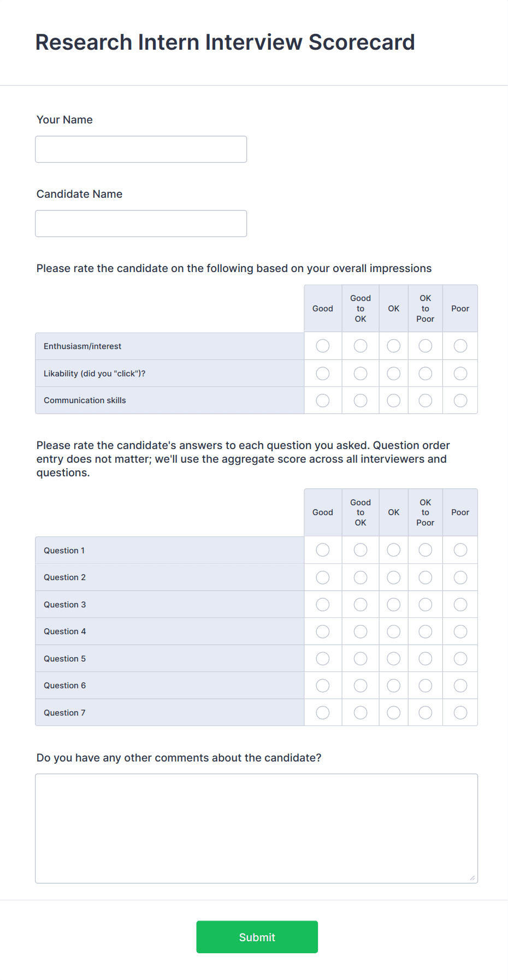
Task: Click the Candidate Name input field
Action: click(140, 223)
